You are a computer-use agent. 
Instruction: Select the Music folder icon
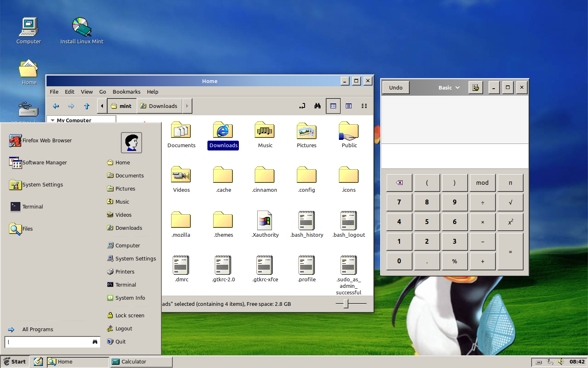coord(265,135)
